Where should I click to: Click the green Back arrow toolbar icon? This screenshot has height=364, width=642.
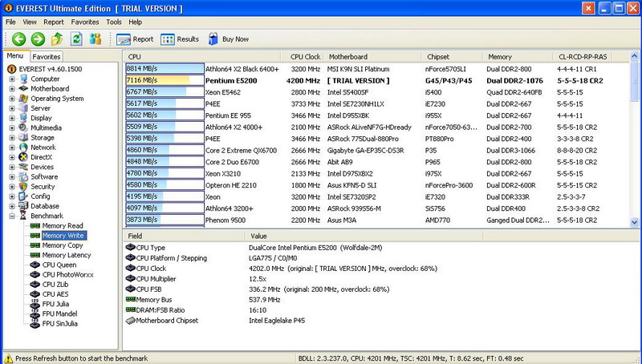click(x=18, y=39)
